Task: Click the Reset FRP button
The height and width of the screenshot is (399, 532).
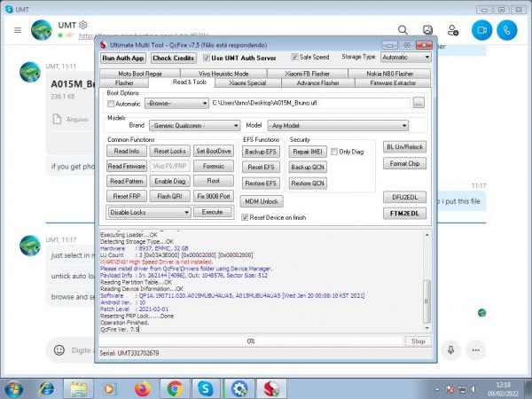Action: pos(127,196)
